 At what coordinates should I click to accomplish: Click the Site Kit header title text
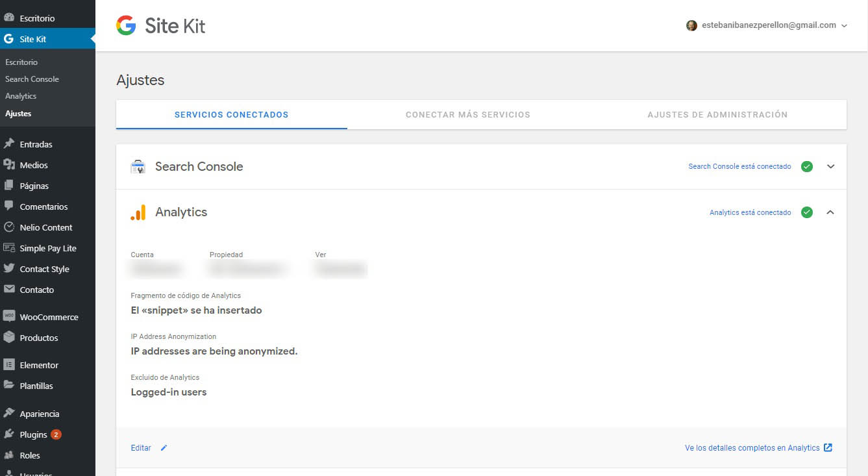click(x=175, y=26)
